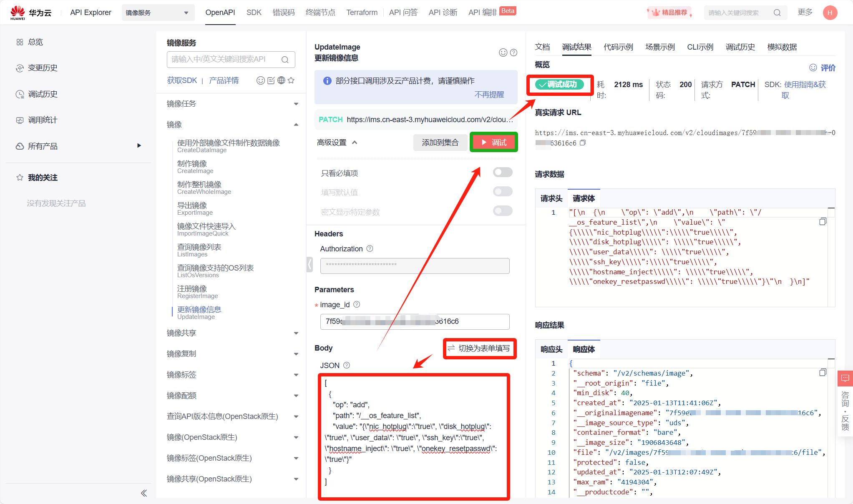
Task: Copy the real request URL
Action: click(583, 143)
